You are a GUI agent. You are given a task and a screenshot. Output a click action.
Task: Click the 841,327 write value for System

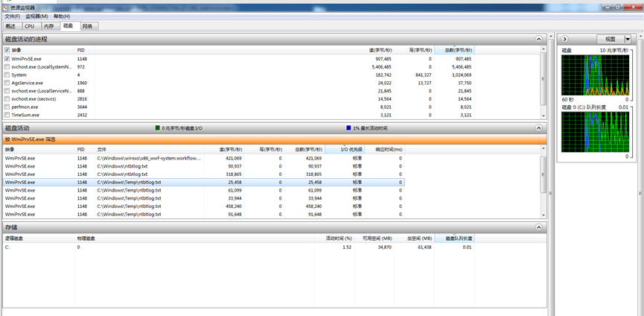[x=423, y=75]
